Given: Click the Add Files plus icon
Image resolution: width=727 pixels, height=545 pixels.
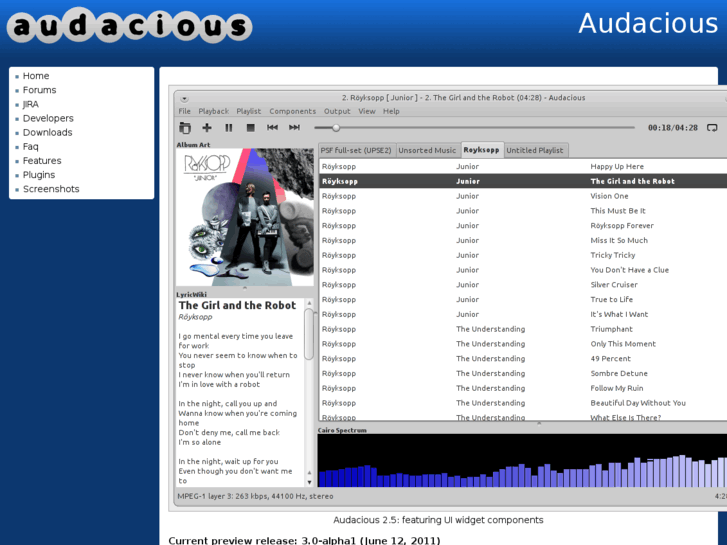Looking at the screenshot, I should pos(207,128).
